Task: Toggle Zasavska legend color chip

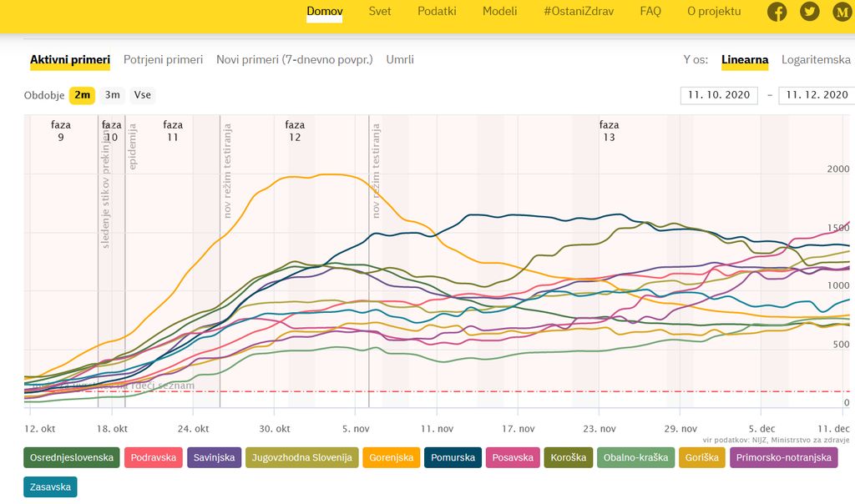Action: 50,486
